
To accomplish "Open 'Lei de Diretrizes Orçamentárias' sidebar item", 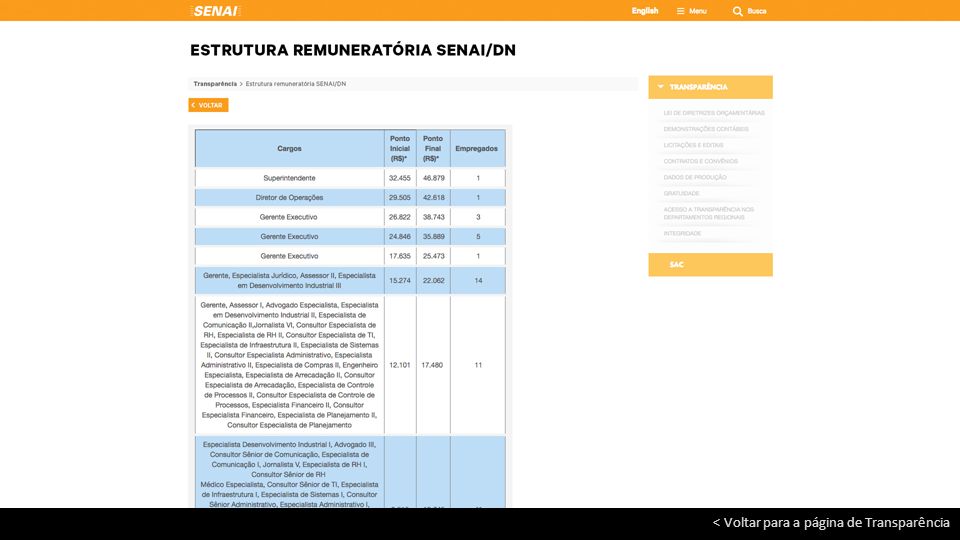I will pyautogui.click(x=714, y=113).
